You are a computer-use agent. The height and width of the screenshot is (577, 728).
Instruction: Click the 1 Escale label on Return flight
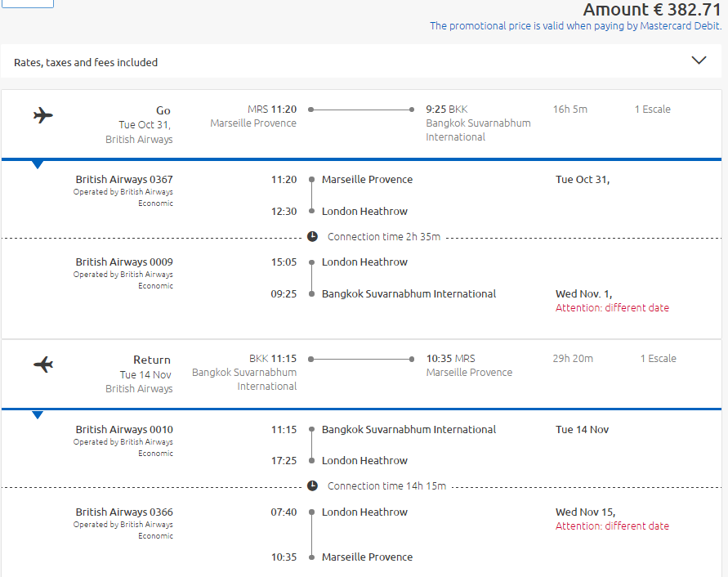tap(658, 359)
